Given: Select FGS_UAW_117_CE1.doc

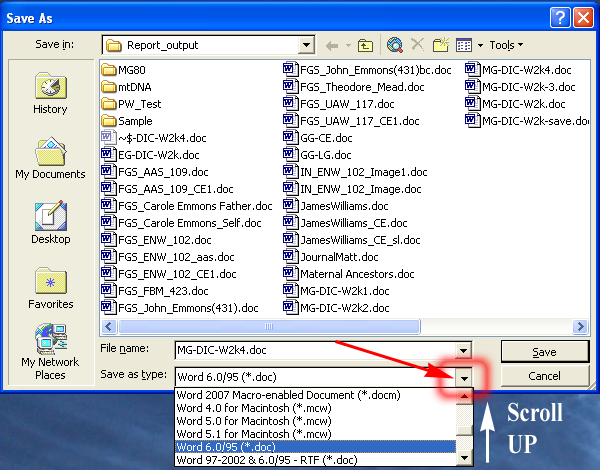Looking at the screenshot, I should pos(351,121).
